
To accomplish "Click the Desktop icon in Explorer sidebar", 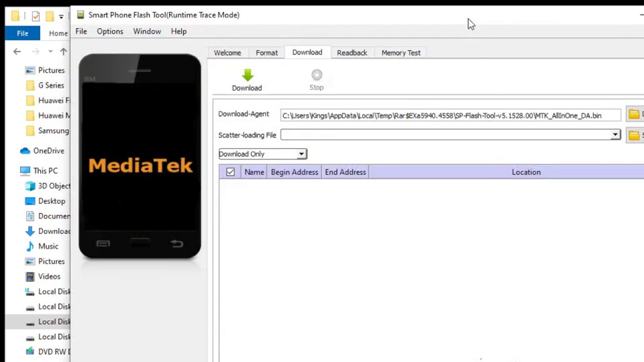I will pyautogui.click(x=30, y=201).
